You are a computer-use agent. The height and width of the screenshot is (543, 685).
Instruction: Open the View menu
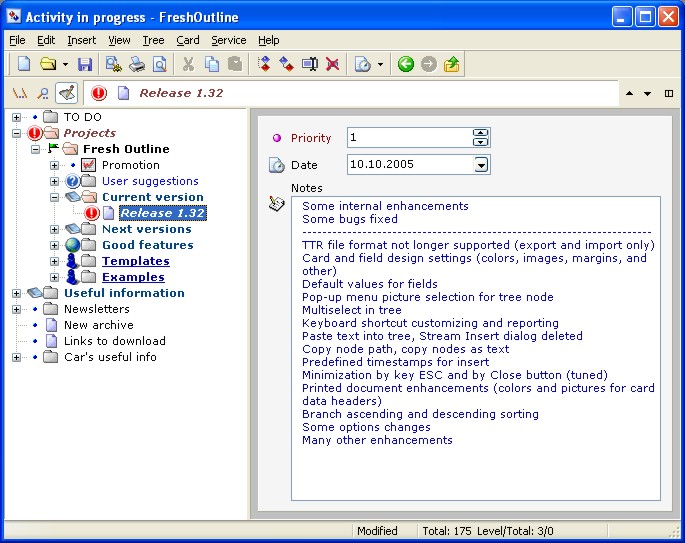(119, 40)
